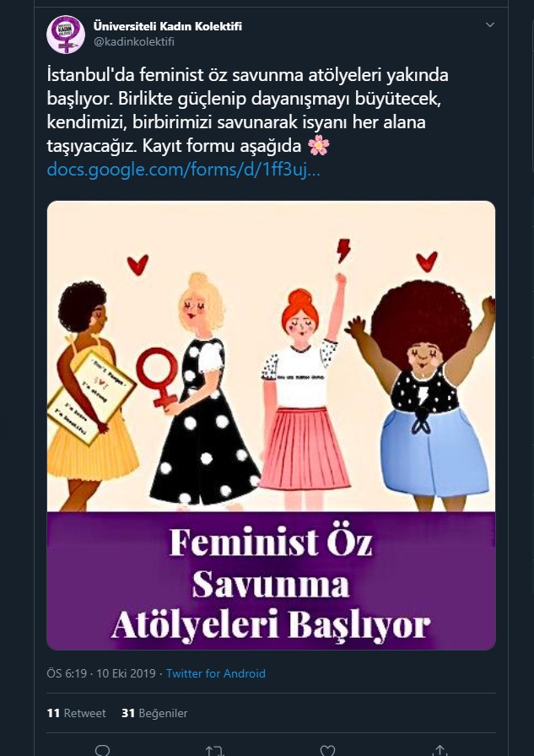Click the red lightning bolt in the illustration
The image size is (534, 756).
click(343, 251)
